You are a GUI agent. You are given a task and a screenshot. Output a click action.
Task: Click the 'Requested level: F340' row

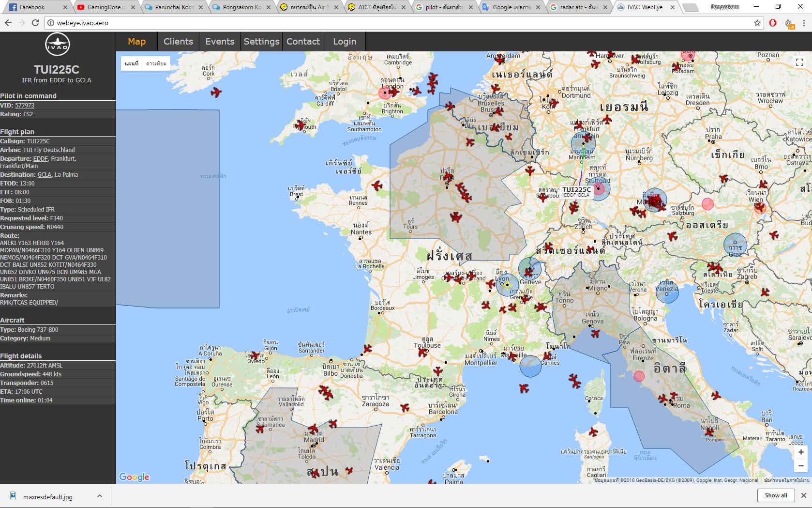[58, 218]
